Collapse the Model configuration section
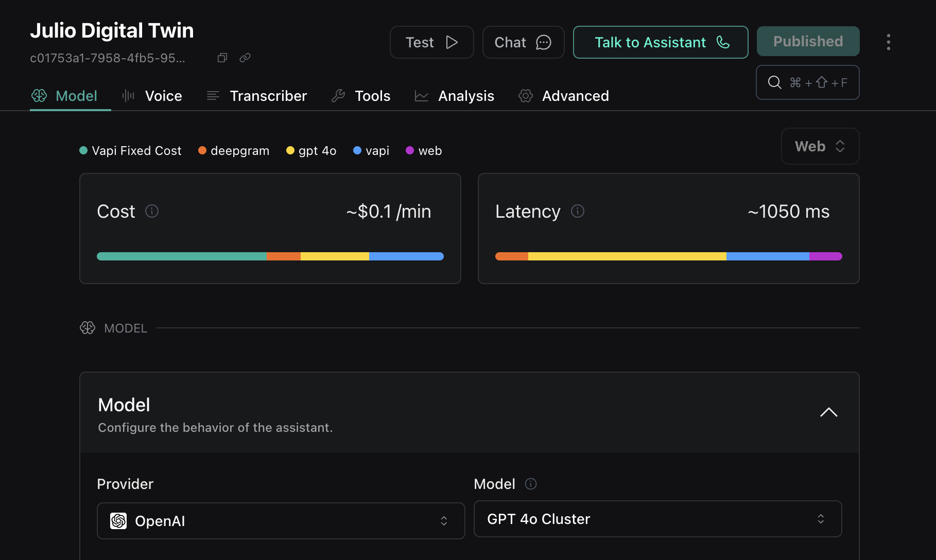 pos(828,412)
